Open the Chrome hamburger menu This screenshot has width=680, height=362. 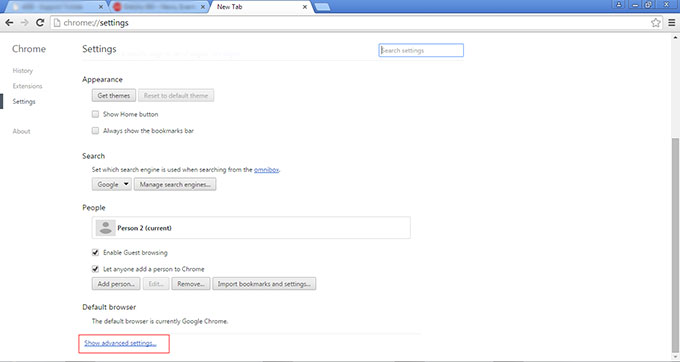point(671,23)
